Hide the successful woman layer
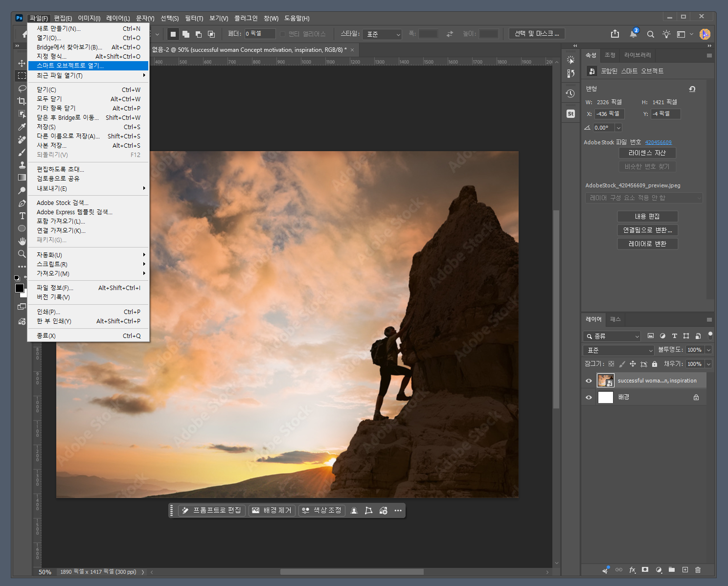 coord(589,381)
